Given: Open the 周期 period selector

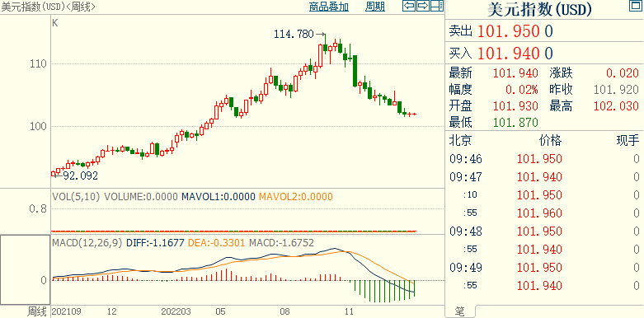Looking at the screenshot, I should coord(375,7).
